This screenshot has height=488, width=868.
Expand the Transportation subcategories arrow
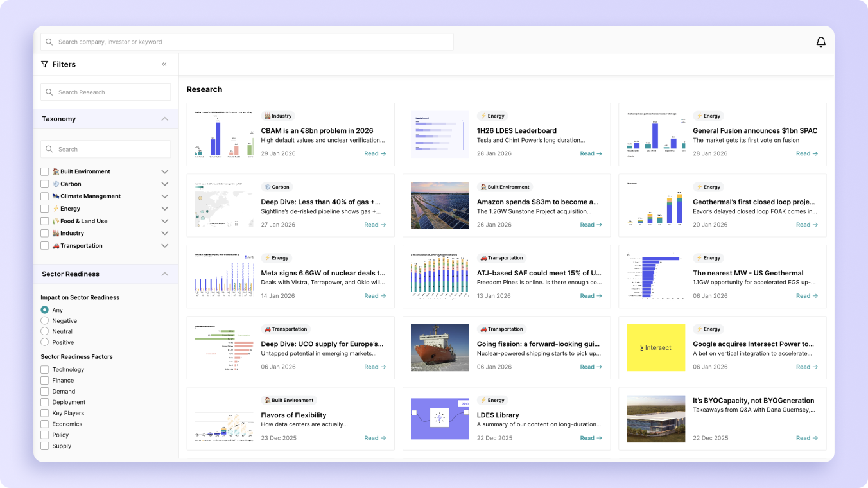(x=165, y=246)
